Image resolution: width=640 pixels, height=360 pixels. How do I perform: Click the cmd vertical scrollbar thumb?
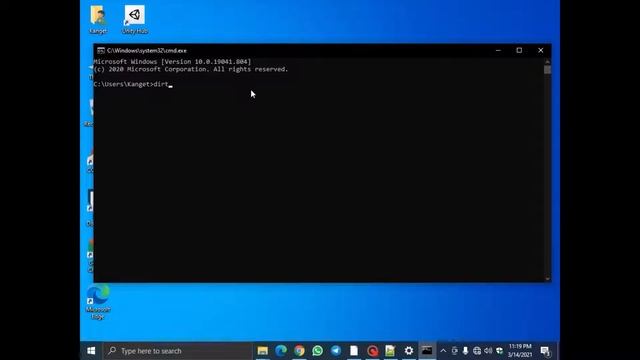click(548, 70)
